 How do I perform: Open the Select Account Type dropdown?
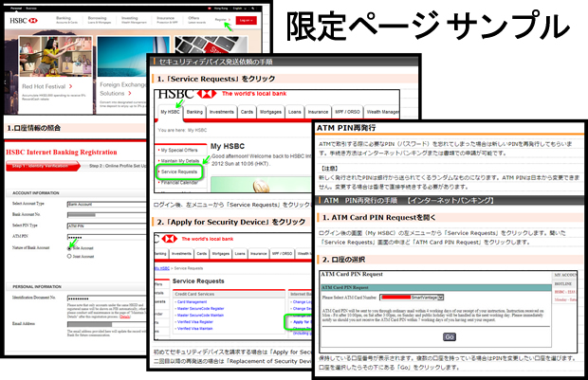[x=106, y=205]
